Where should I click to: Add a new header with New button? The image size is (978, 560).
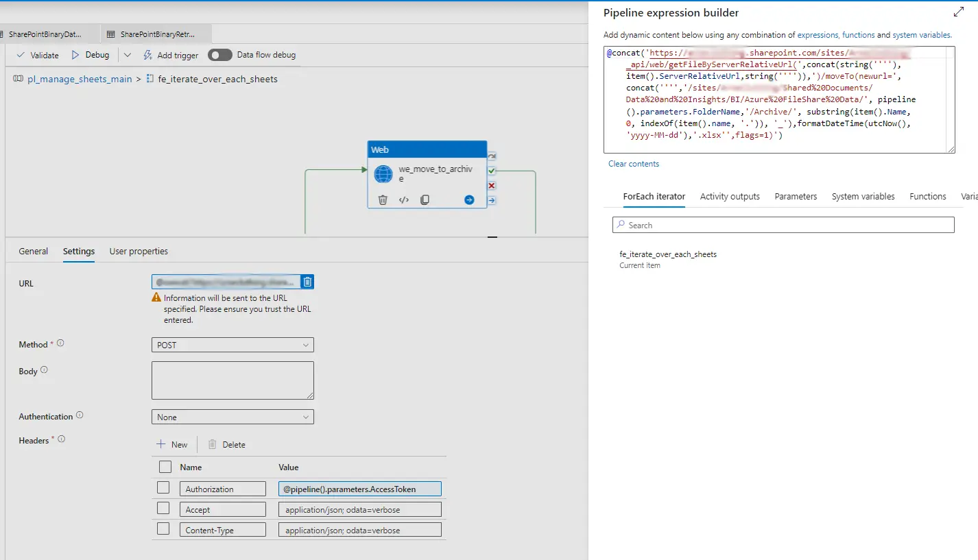point(172,444)
